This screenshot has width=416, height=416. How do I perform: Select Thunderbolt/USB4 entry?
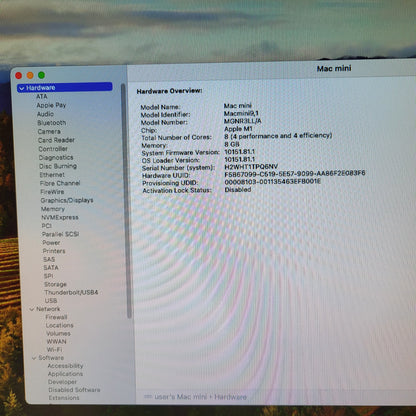(71, 292)
